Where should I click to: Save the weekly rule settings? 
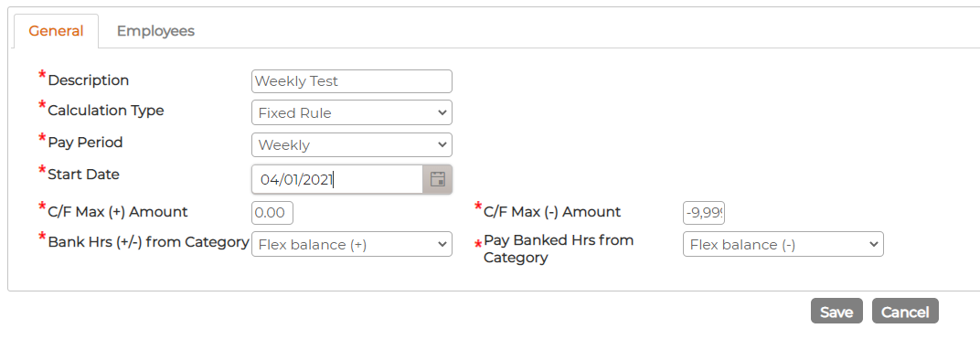pos(836,311)
